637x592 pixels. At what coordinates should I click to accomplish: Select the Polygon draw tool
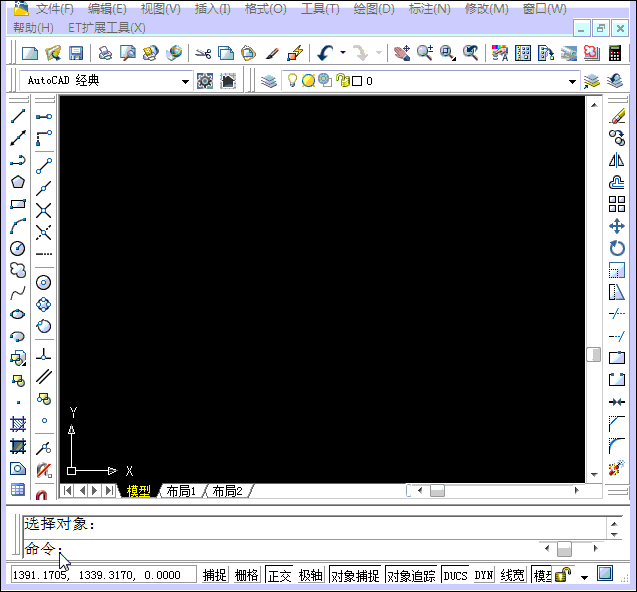point(18,182)
